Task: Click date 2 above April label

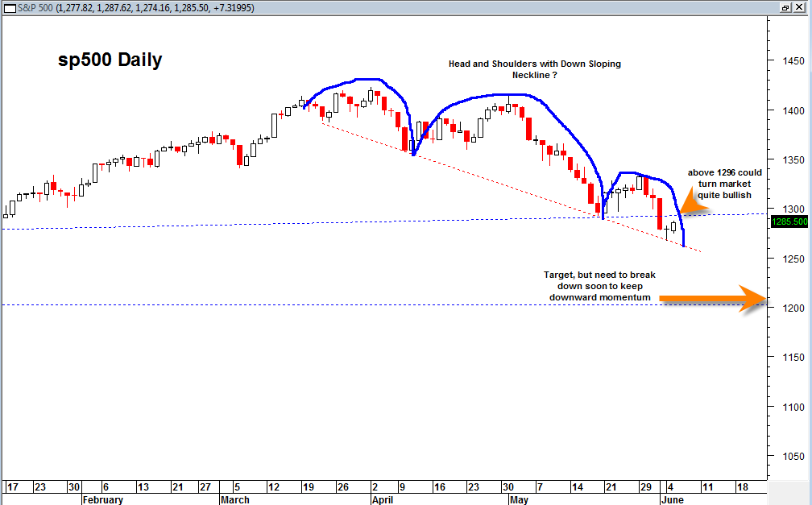Action: point(375,486)
